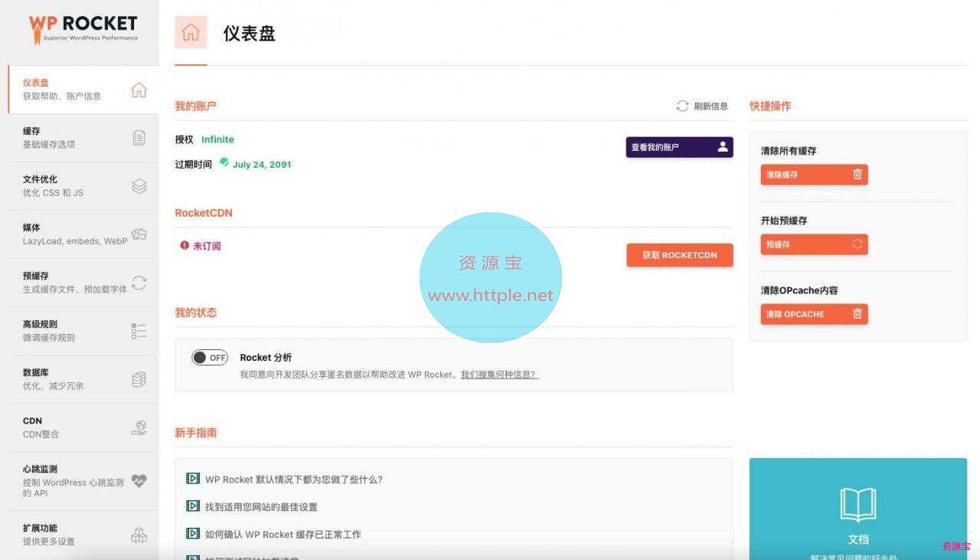Open the 我们搜集何种信息 link
The image size is (980, 560).
pyautogui.click(x=499, y=375)
